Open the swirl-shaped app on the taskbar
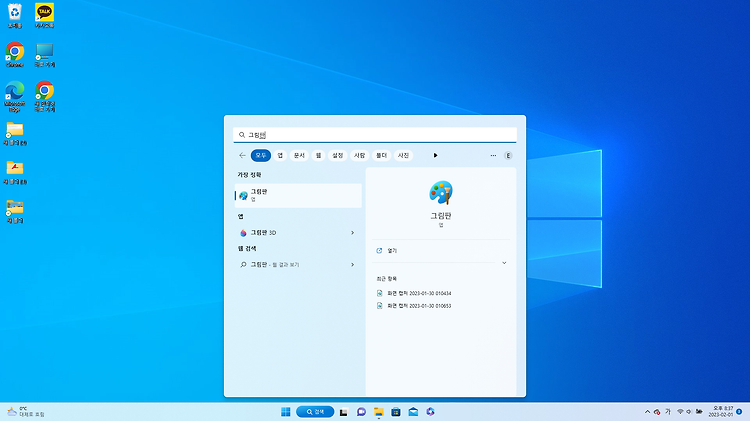 tap(430, 411)
